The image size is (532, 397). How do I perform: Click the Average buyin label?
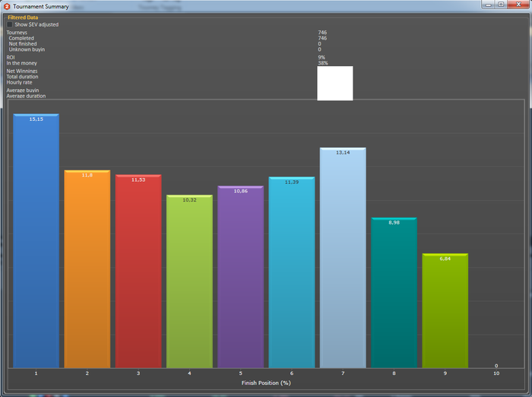tap(22, 91)
